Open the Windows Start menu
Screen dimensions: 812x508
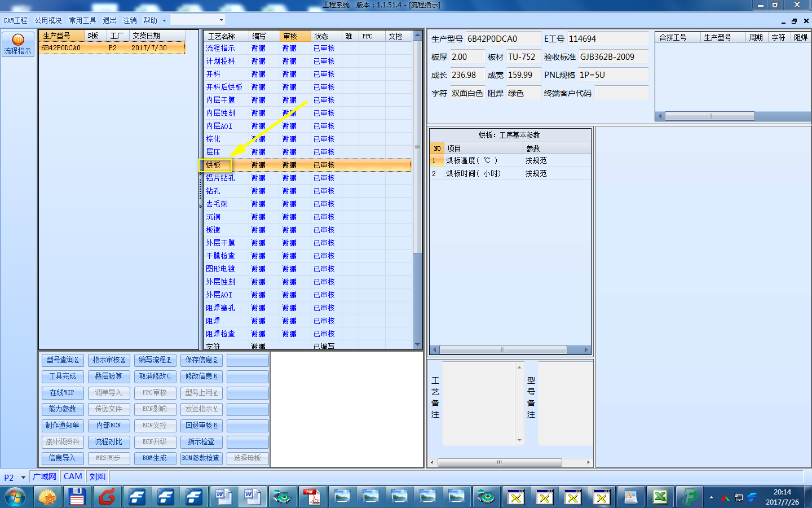tap(15, 497)
